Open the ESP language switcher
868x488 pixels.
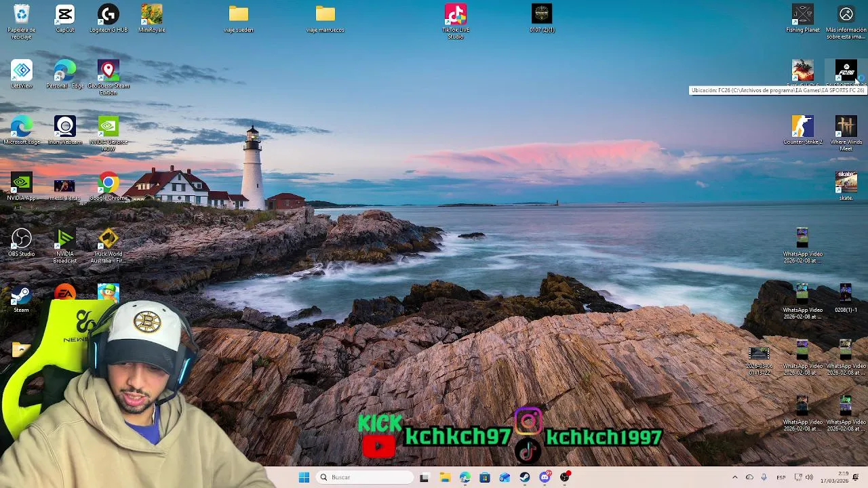pyautogui.click(x=781, y=477)
